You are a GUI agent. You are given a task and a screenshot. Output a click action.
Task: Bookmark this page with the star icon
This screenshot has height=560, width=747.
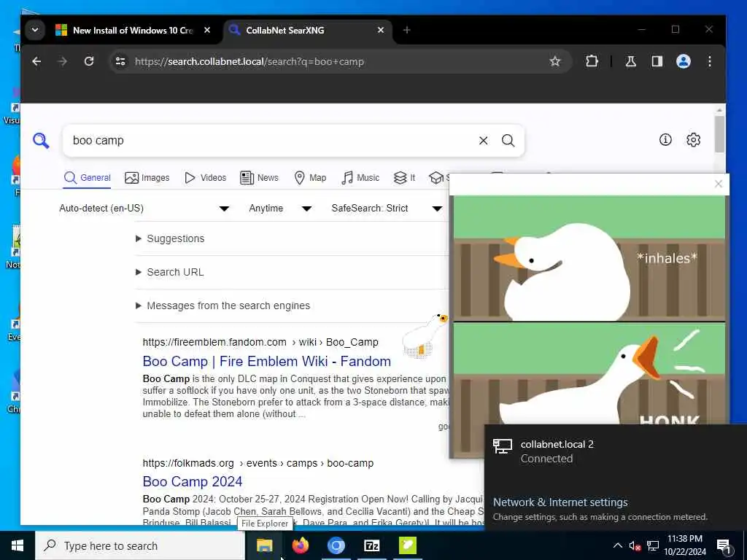(x=554, y=61)
